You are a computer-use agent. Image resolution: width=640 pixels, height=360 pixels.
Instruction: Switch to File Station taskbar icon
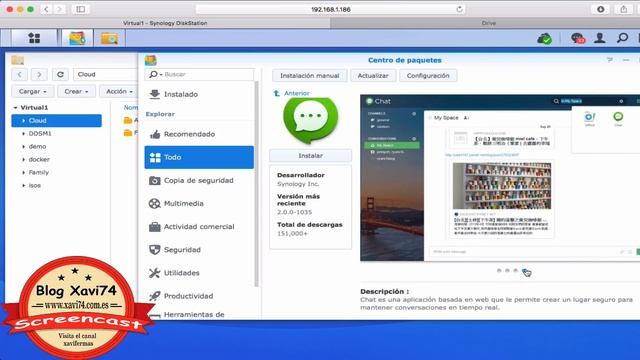[x=109, y=38]
